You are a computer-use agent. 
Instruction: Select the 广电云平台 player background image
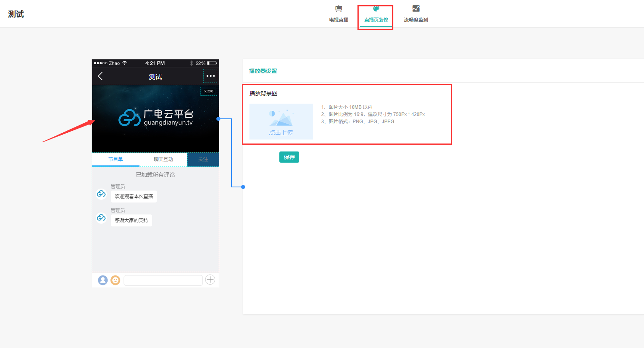point(155,119)
